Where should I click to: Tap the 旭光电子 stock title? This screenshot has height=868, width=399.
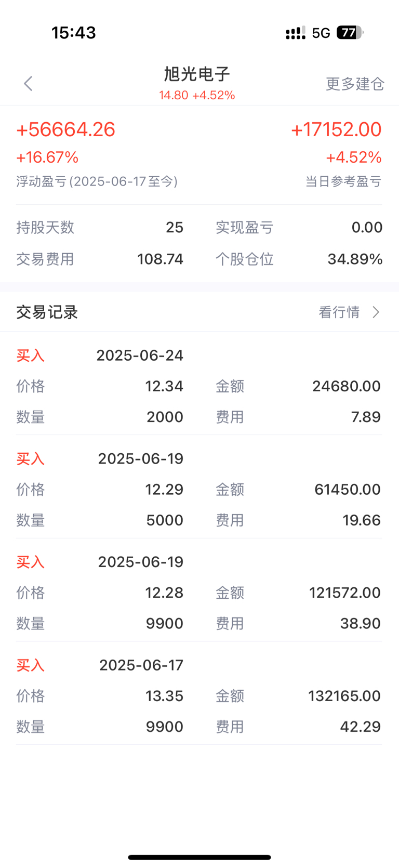point(197,74)
